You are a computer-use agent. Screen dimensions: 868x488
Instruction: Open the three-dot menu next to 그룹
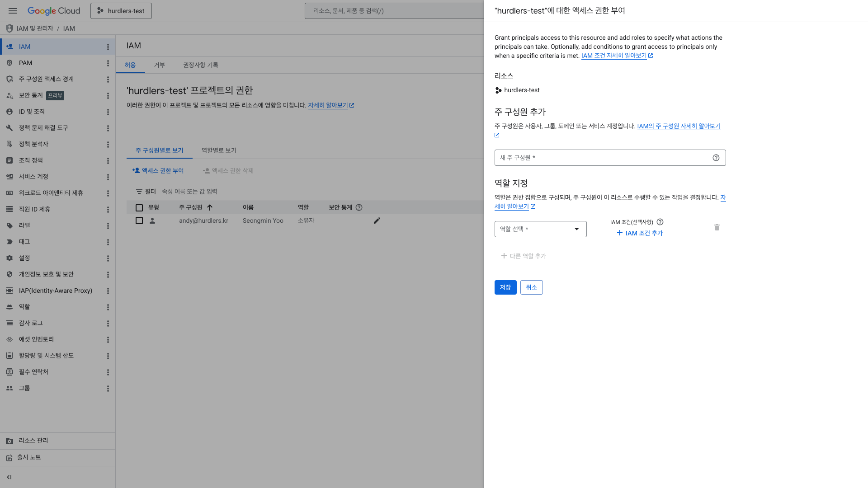[x=108, y=389]
